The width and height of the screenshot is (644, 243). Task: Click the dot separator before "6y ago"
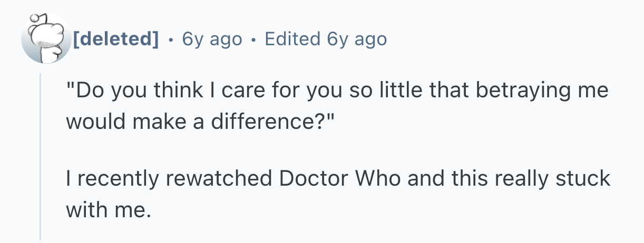(x=170, y=39)
